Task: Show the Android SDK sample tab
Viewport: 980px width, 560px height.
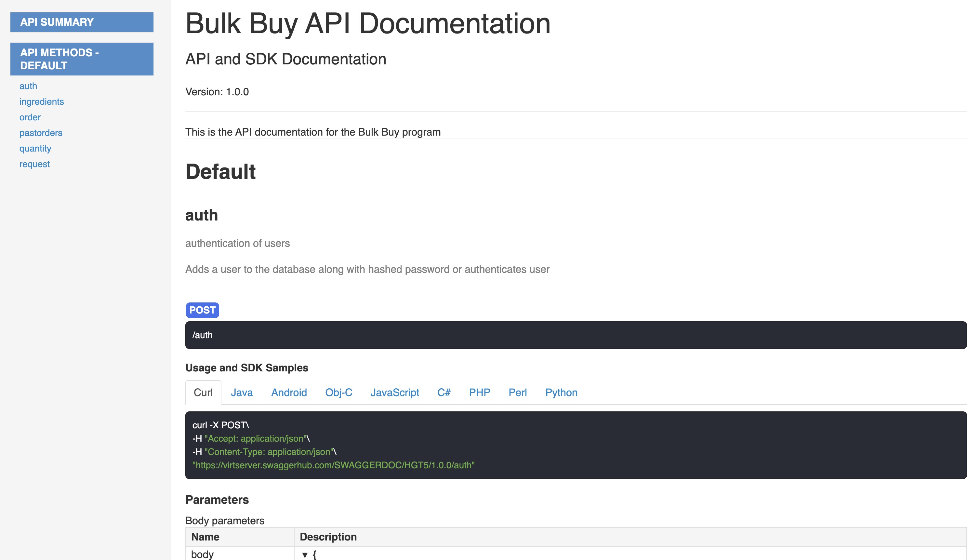Action: [289, 392]
